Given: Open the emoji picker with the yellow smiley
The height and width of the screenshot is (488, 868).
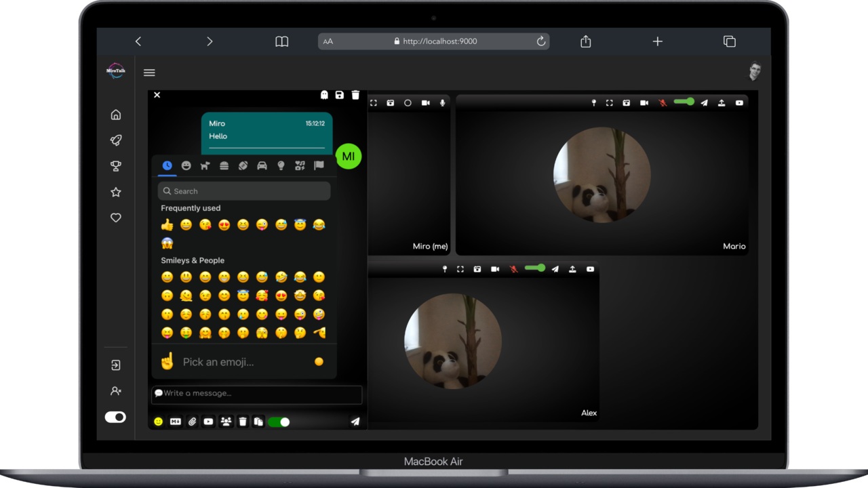Looking at the screenshot, I should [x=157, y=422].
